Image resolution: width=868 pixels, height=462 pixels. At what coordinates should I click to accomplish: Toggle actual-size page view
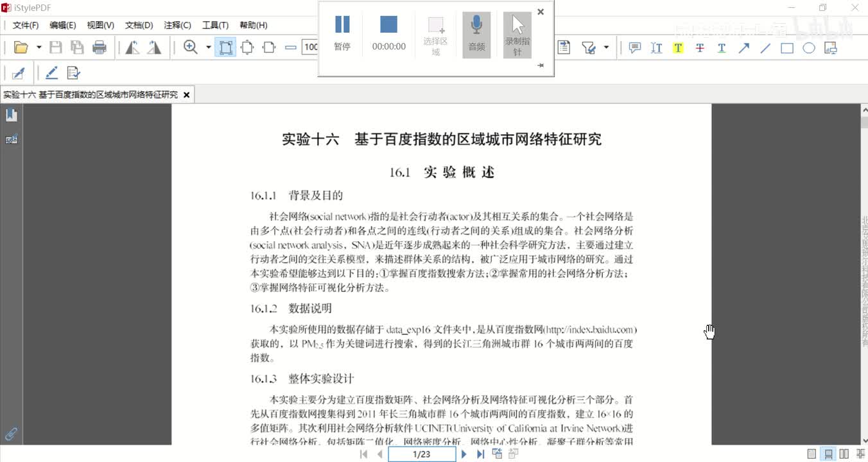(226, 47)
